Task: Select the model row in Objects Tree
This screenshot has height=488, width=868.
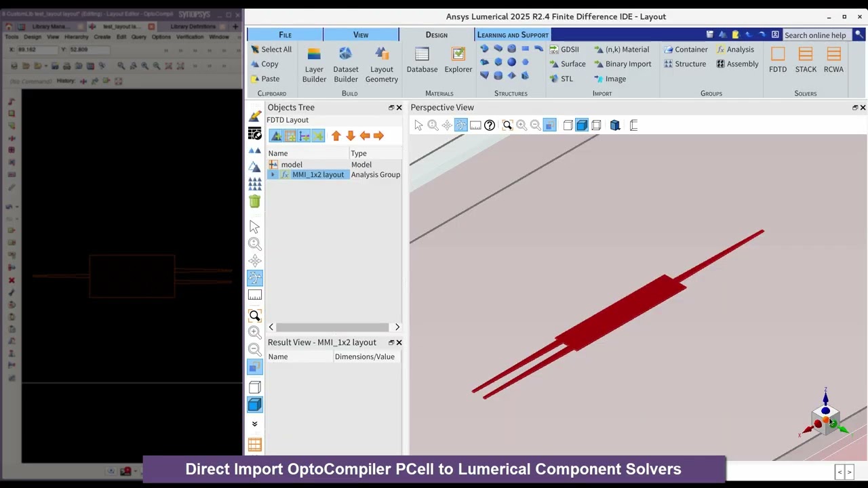Action: point(335,165)
